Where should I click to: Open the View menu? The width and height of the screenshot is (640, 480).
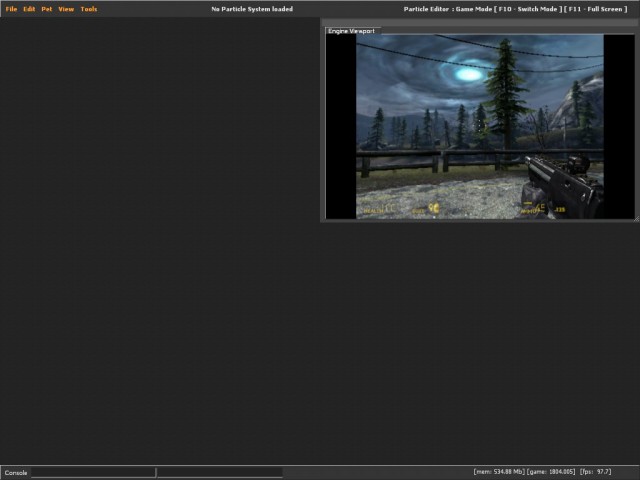[66, 9]
